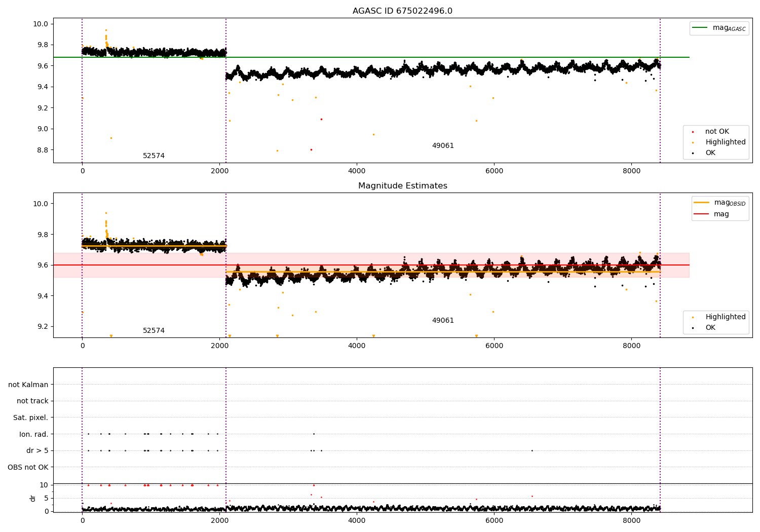Click the mag OBSID legend entry

(719, 203)
